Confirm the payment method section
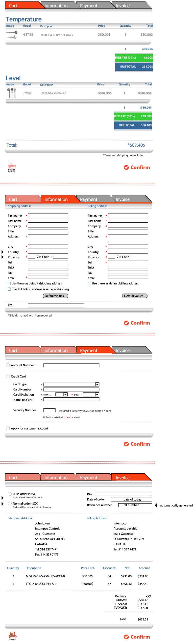This screenshot has width=193, height=644. (x=137, y=444)
